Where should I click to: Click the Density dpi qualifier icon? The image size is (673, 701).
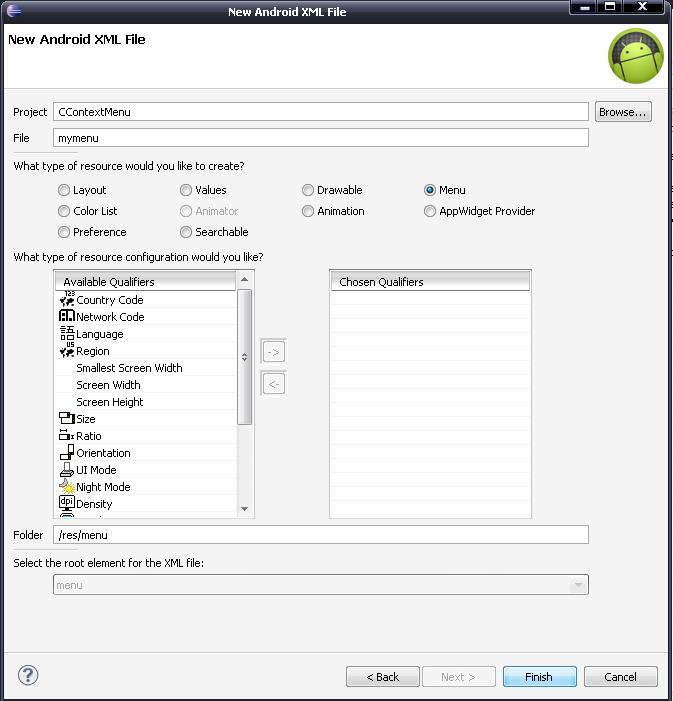[67, 503]
